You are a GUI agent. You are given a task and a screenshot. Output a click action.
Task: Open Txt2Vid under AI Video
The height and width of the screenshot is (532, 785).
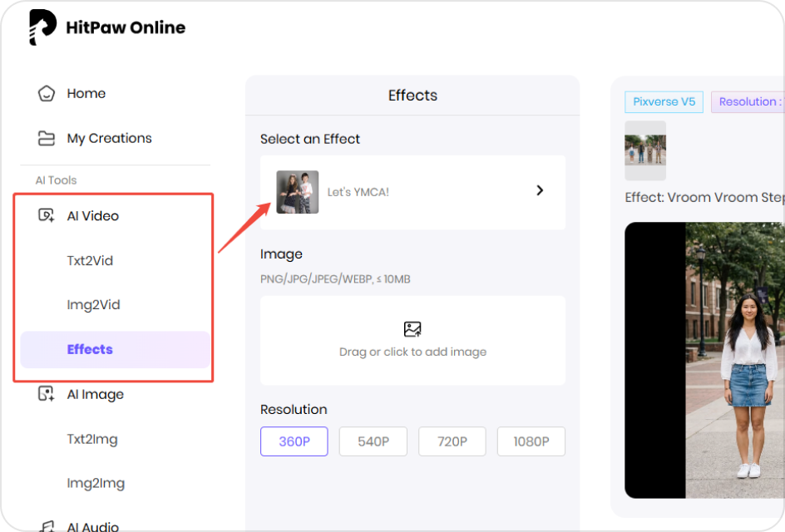tap(90, 260)
